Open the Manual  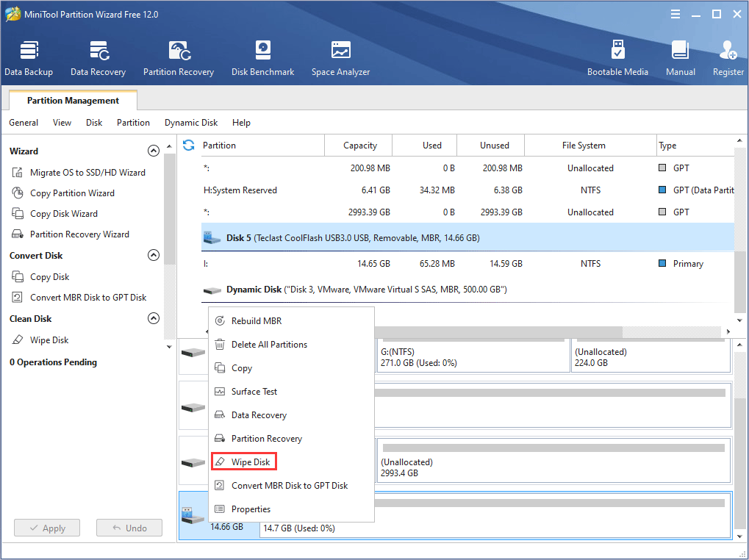point(680,59)
